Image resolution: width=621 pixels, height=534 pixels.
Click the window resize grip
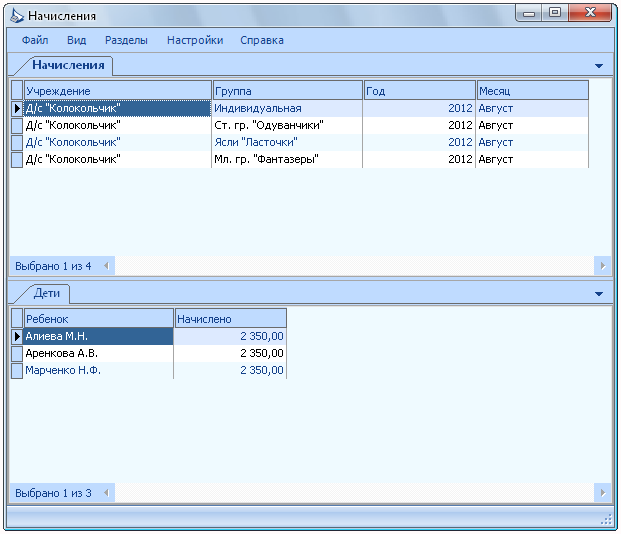pyautogui.click(x=606, y=519)
